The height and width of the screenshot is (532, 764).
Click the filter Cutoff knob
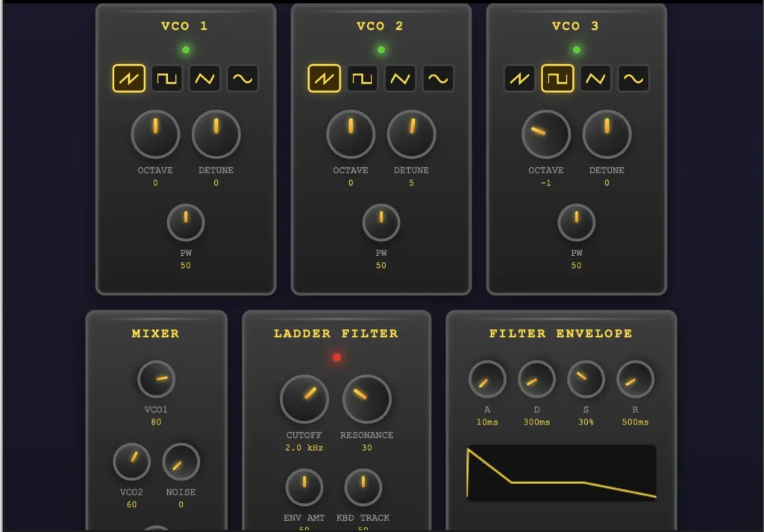304,398
